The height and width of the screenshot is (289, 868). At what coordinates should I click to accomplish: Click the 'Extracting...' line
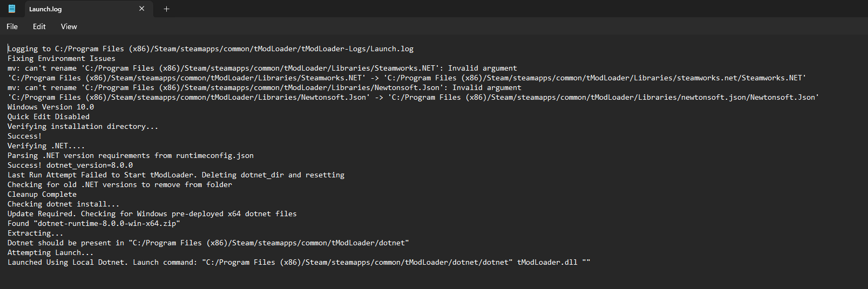[35, 233]
